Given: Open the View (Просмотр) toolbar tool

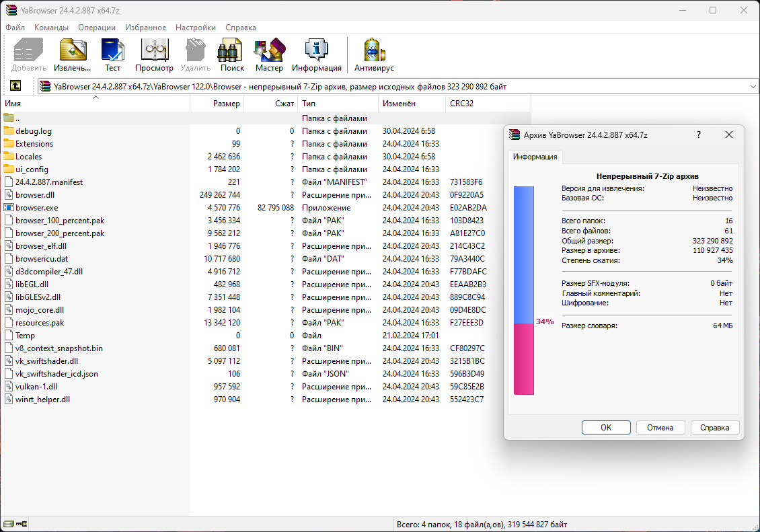Looking at the screenshot, I should 154,50.
